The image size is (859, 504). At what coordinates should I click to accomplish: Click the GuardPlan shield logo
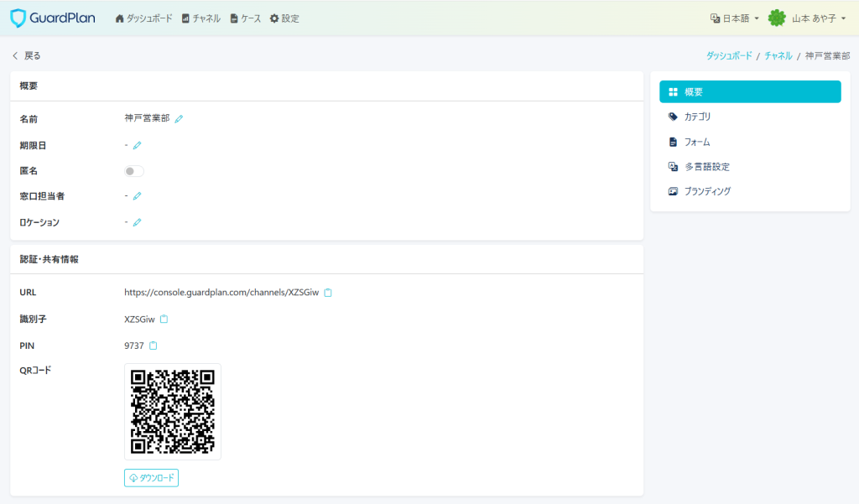click(18, 18)
